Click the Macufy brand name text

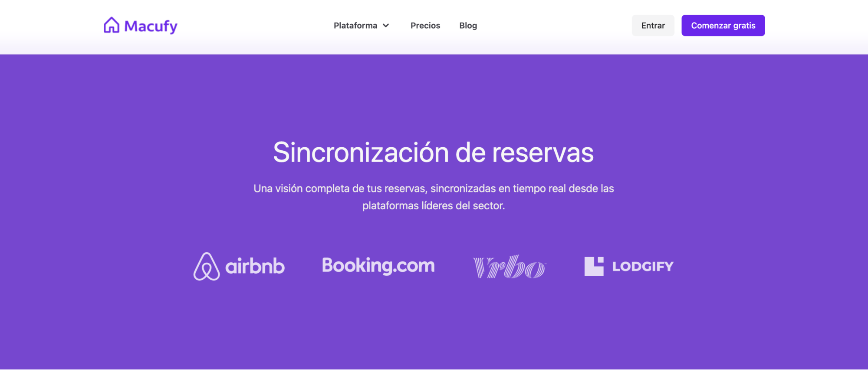(151, 26)
